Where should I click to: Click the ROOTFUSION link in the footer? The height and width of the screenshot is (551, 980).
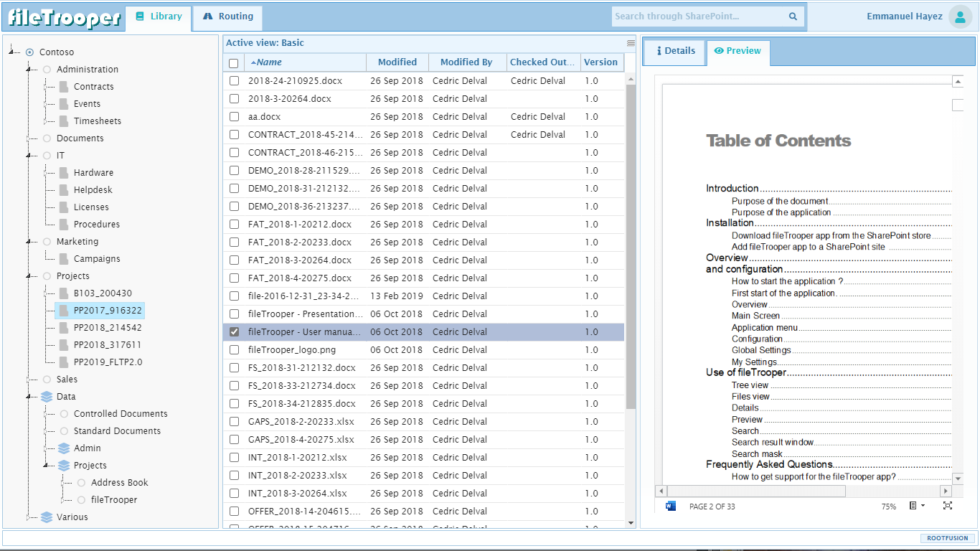(x=947, y=538)
